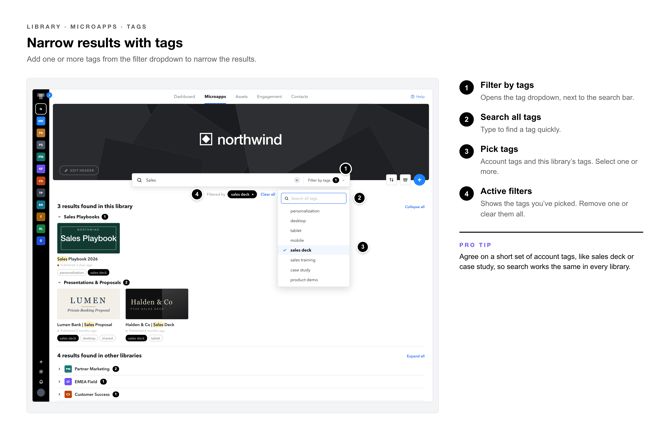The image size is (670, 430).
Task: Click the view layout button beside sort
Action: 405,180
